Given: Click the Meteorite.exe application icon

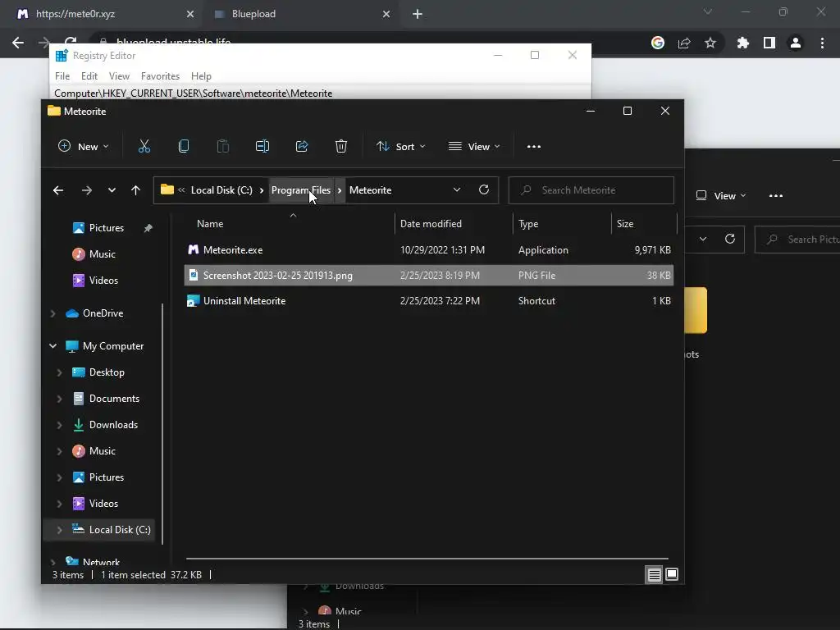Looking at the screenshot, I should 193,249.
